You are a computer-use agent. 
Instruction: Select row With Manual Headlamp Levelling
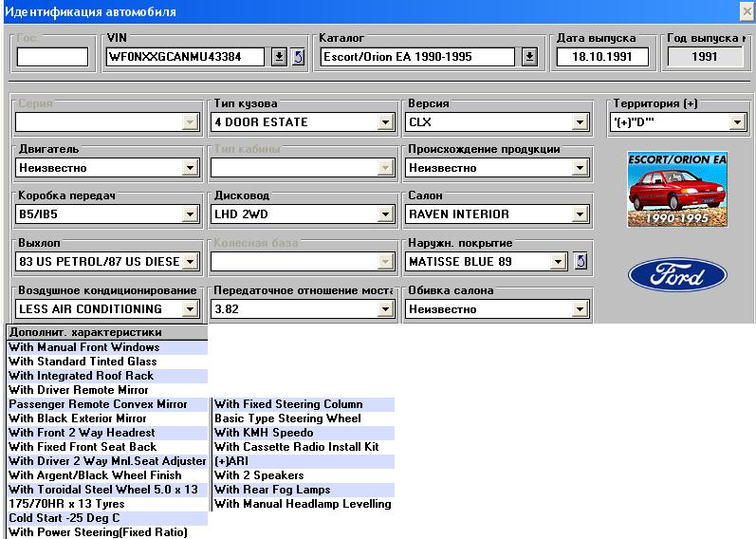tap(304, 504)
